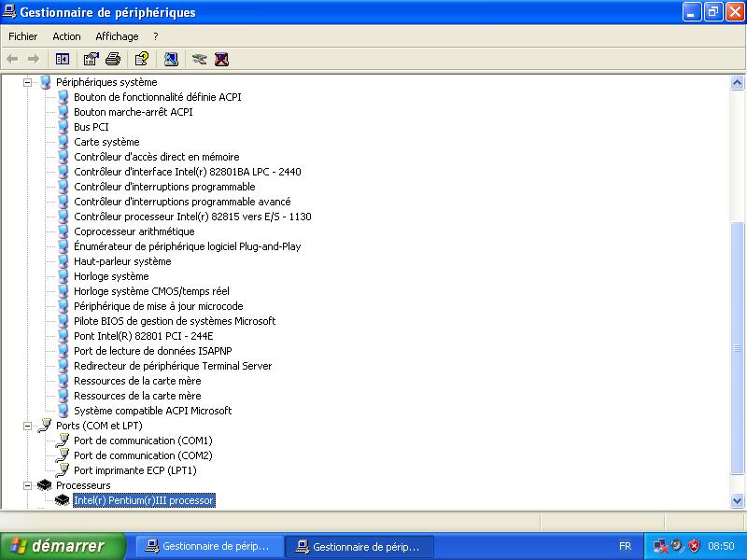Click the Print toolbar icon
747x560 pixels.
[x=113, y=59]
